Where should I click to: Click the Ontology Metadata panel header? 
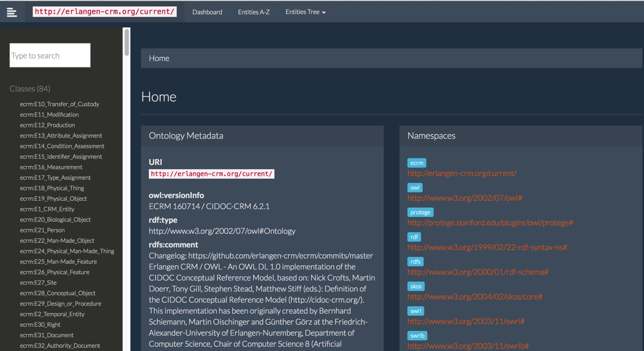coord(262,136)
